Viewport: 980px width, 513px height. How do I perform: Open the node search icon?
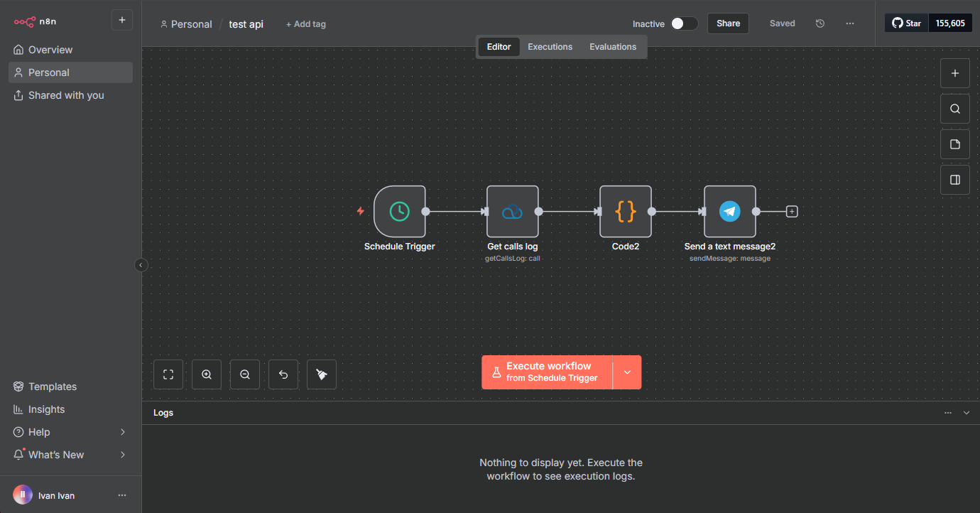(x=955, y=109)
